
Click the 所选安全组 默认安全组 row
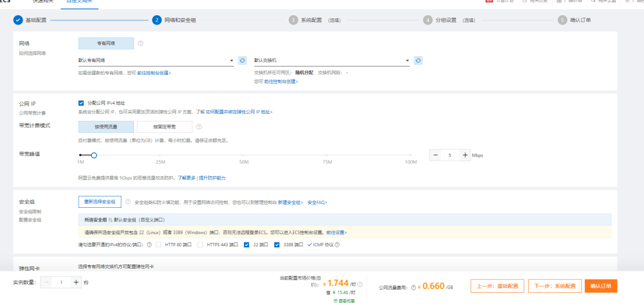tap(345, 220)
